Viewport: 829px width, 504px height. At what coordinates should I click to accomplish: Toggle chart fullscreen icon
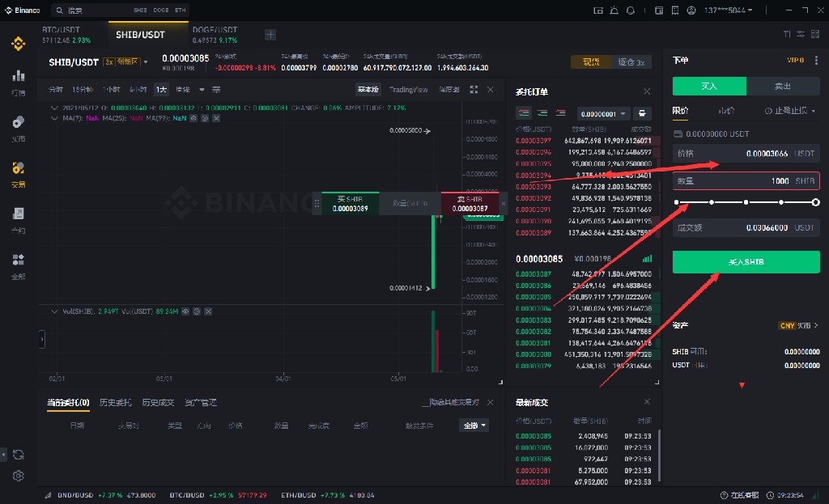point(474,89)
